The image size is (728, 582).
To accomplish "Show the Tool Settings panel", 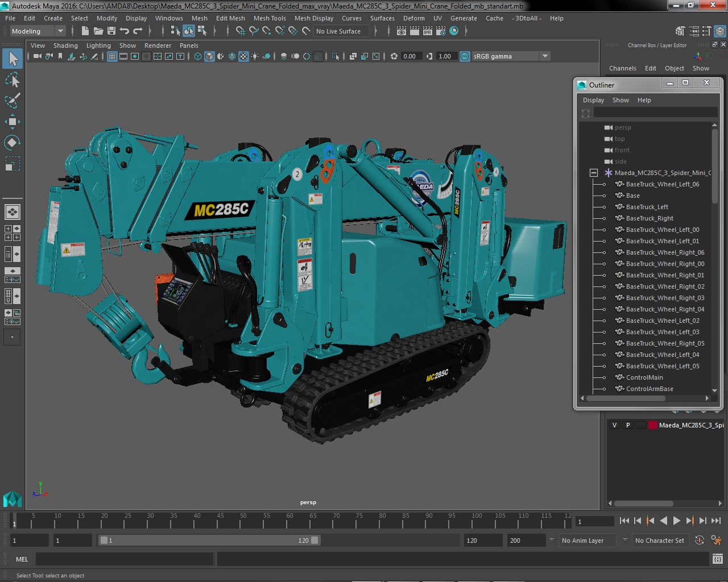I will point(706,31).
